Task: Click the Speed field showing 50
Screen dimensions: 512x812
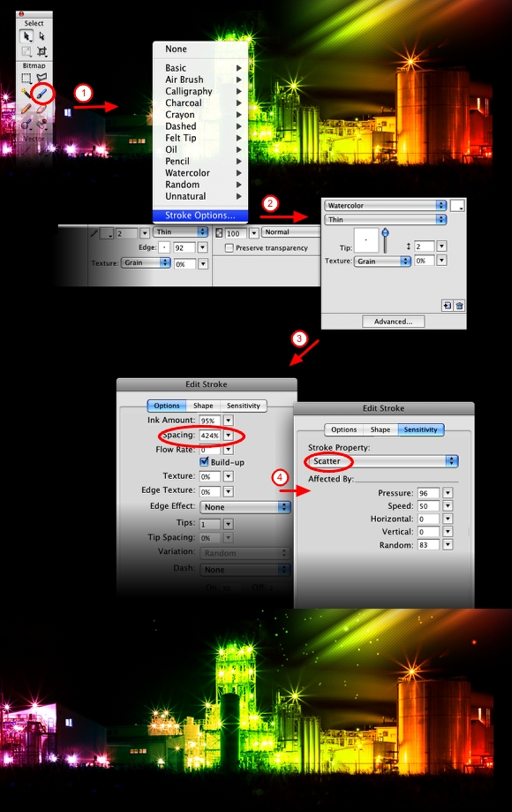Action: pyautogui.click(x=428, y=506)
